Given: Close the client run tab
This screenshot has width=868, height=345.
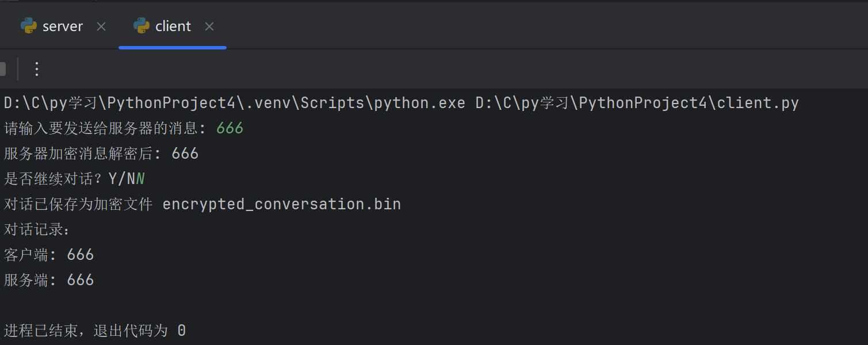Looking at the screenshot, I should pos(209,26).
